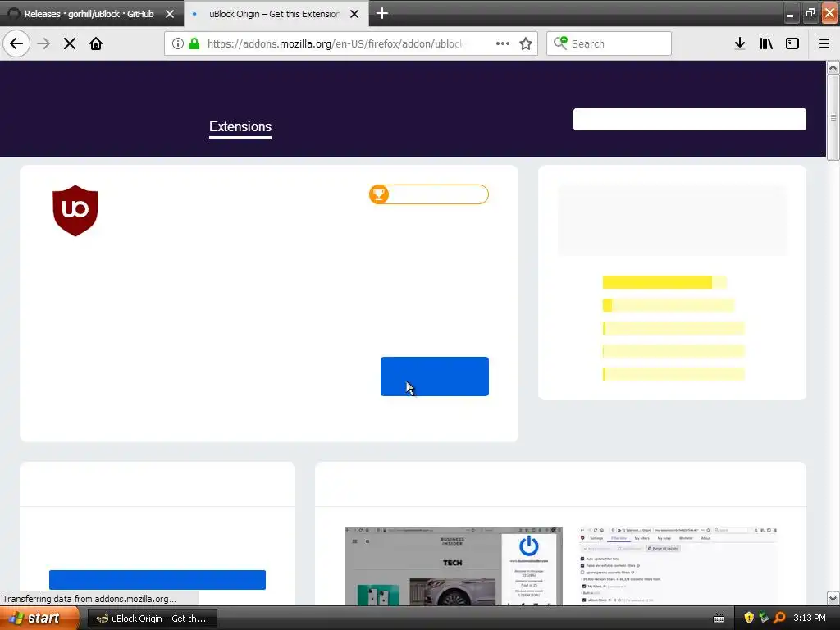Click the vertical scrollbar thumb

(833, 117)
